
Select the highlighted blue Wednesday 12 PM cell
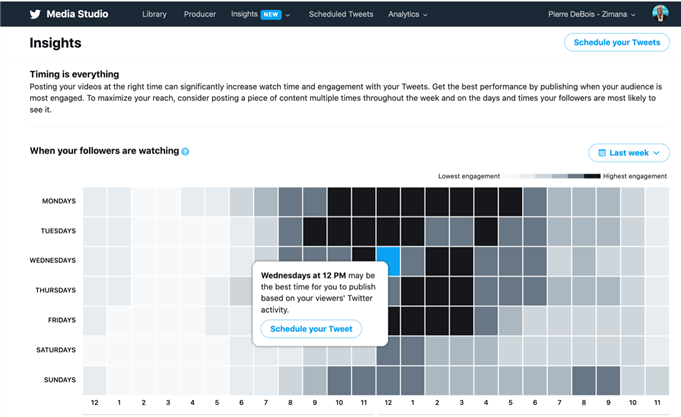click(x=388, y=261)
